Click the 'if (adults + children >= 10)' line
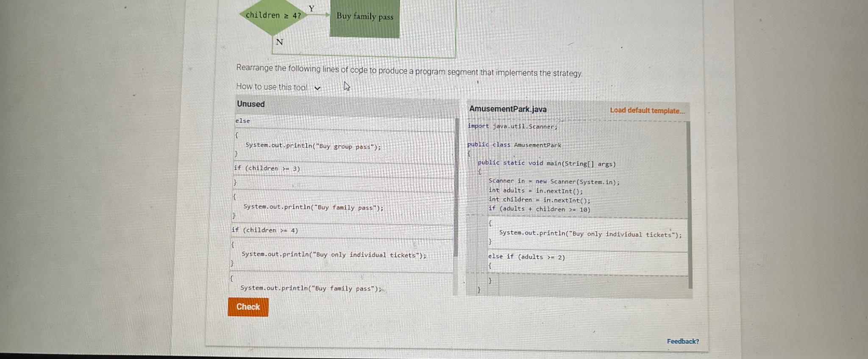Screen dimensions: 868x359 (x=539, y=209)
